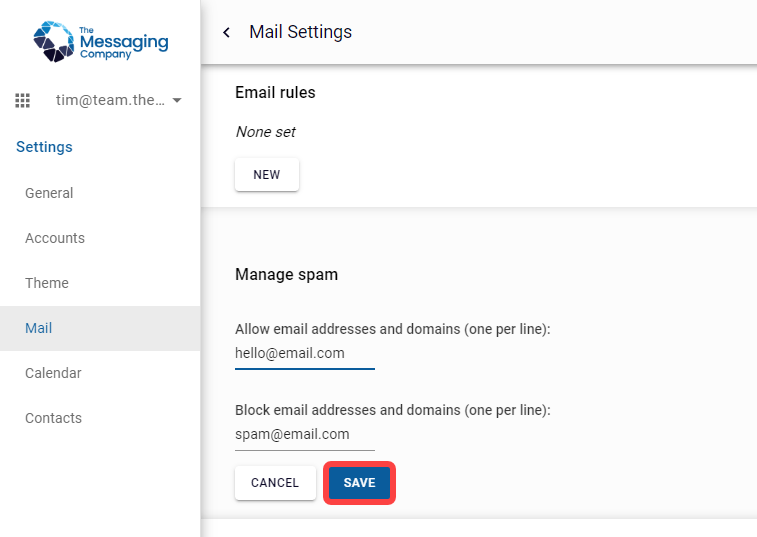Select Mail in settings sidebar
The height and width of the screenshot is (537, 757).
click(100, 328)
